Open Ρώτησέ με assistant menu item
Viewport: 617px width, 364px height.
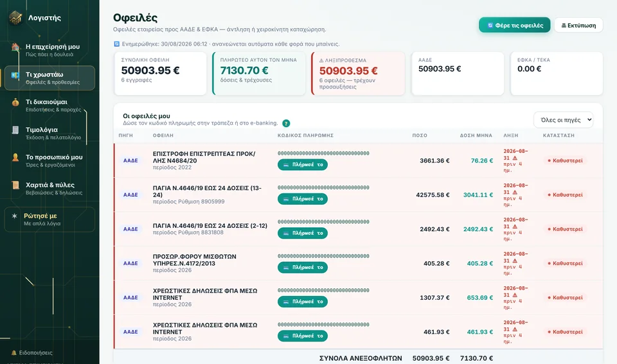(x=49, y=220)
